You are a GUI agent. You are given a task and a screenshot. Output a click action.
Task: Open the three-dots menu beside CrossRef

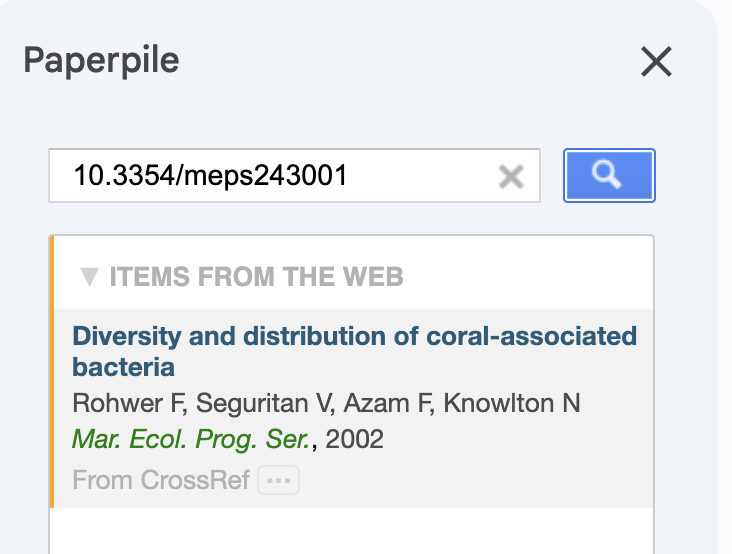(x=278, y=481)
